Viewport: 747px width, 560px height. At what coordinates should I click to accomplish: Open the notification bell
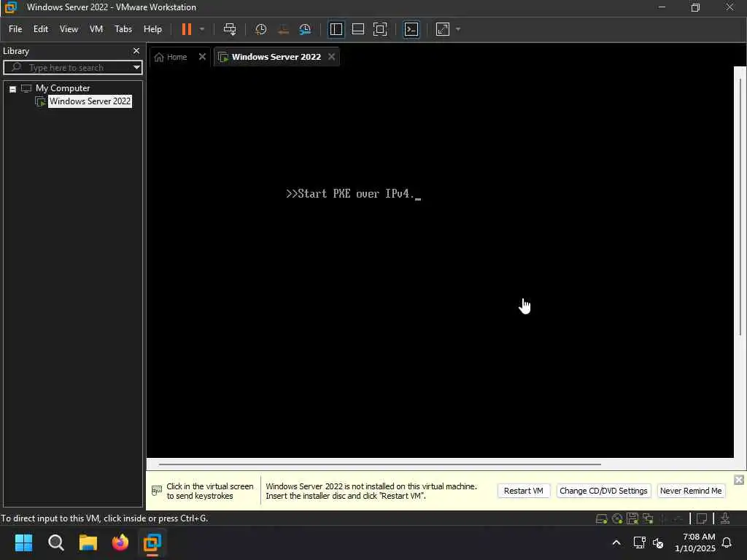727,542
